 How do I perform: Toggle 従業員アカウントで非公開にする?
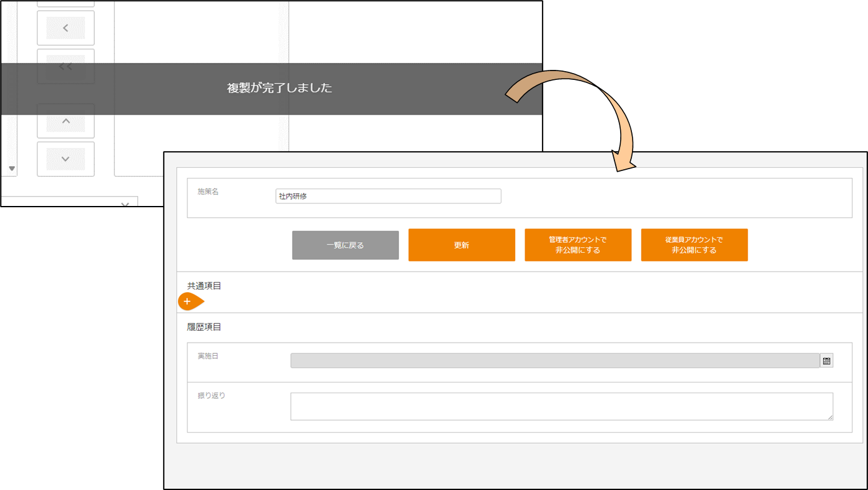coord(694,245)
